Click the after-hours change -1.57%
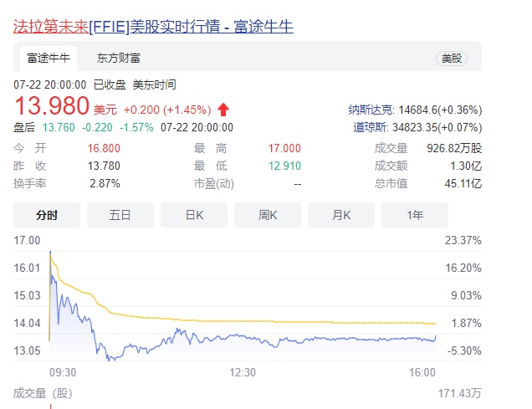This screenshot has width=532, height=409. coord(136,127)
